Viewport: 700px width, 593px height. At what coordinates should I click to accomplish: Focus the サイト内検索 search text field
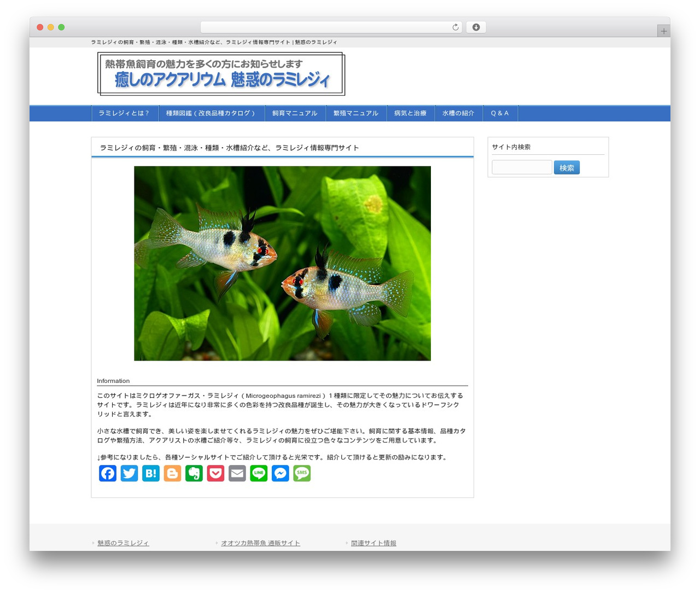pyautogui.click(x=522, y=167)
